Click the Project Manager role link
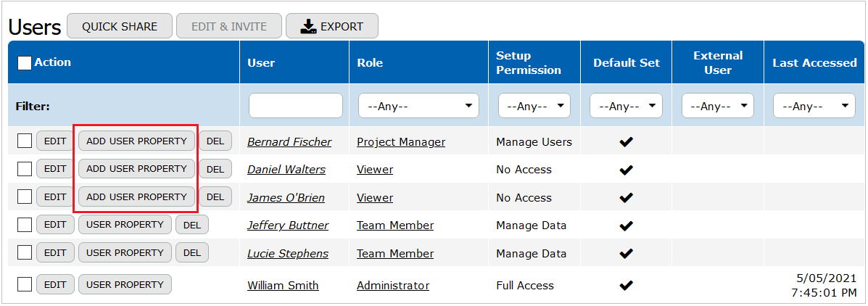The width and height of the screenshot is (868, 306). [401, 142]
